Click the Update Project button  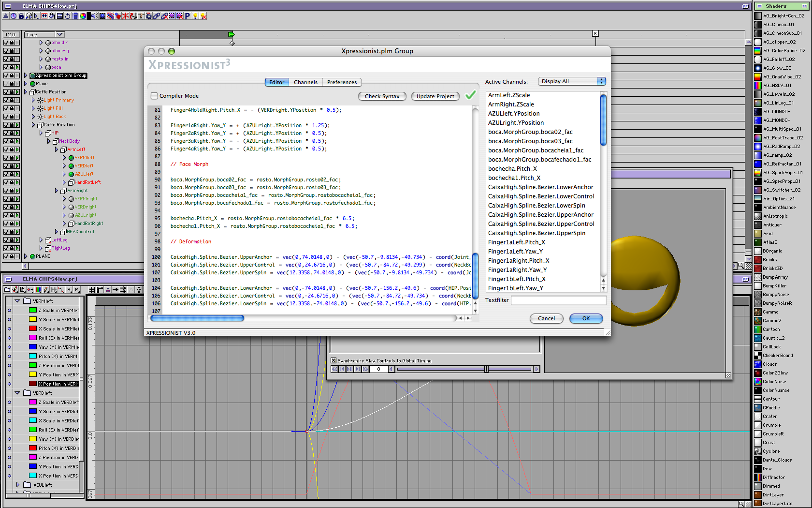tap(435, 96)
